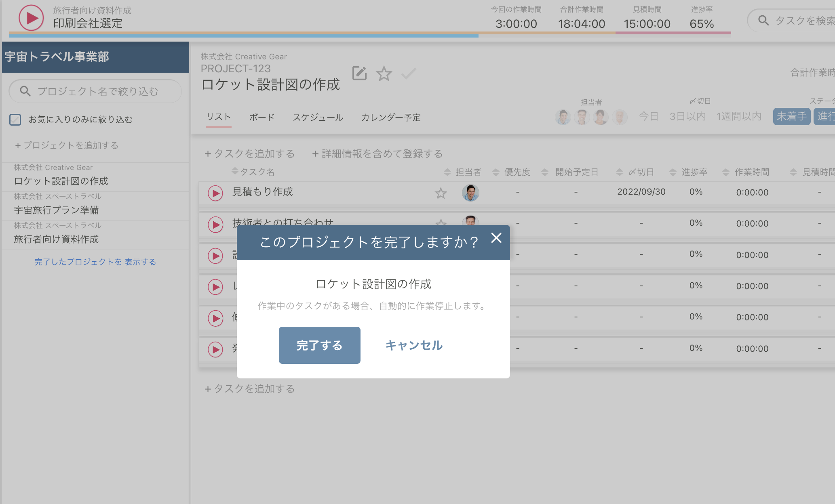The height and width of the screenshot is (504, 835).
Task: Open the スケジュール view tab
Action: coord(318,118)
